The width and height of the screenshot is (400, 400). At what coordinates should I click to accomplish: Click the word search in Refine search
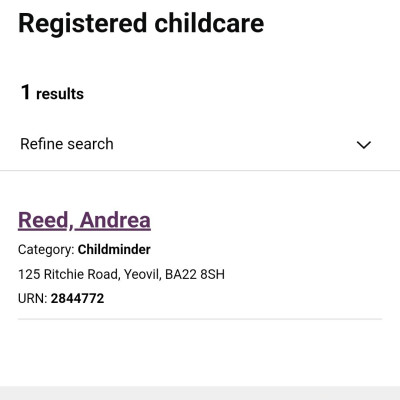[x=90, y=144]
